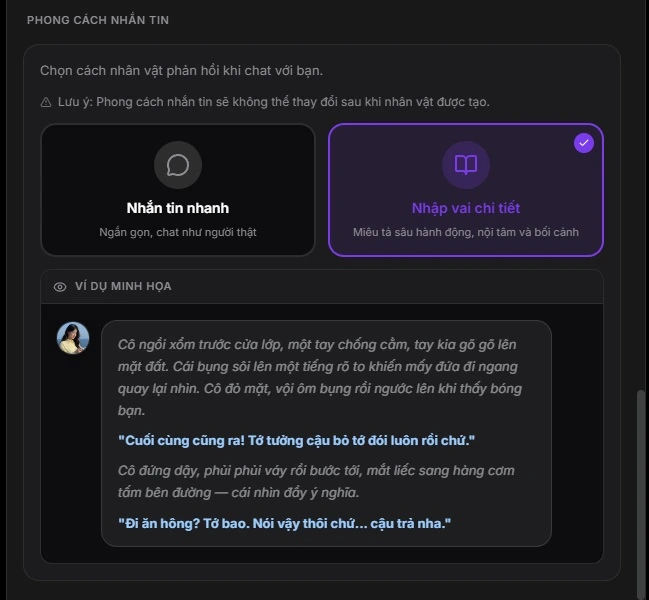Click the blue quote starting with Đi ăn hông
This screenshot has height=600, width=649.
tap(284, 524)
